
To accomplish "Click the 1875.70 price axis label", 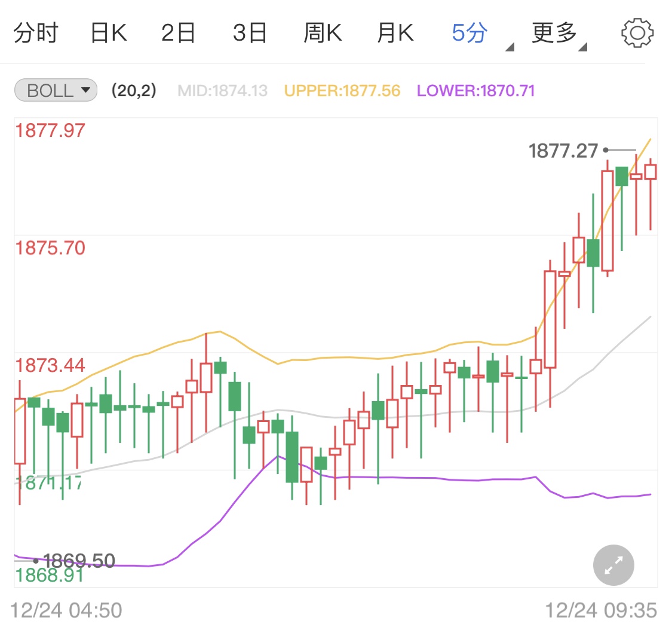I will point(50,247).
